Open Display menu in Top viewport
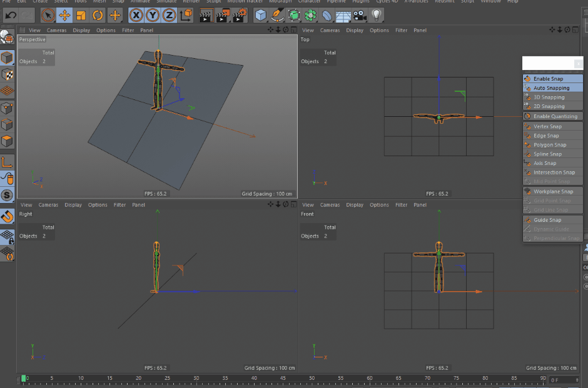Viewport: 588px width, 388px height. click(355, 31)
